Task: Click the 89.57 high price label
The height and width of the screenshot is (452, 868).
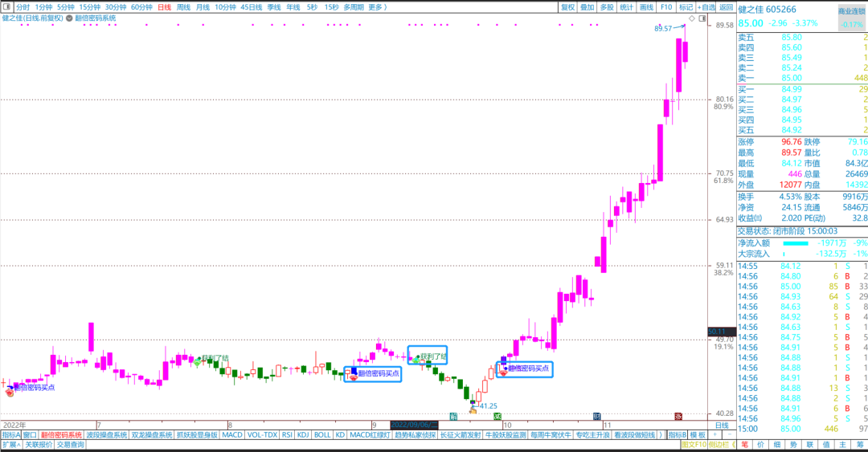Action: [x=663, y=28]
